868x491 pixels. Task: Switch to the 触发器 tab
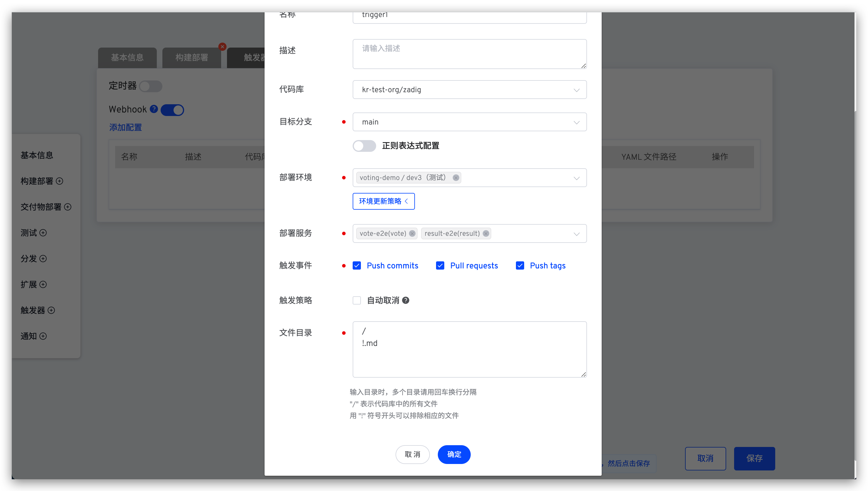(246, 58)
